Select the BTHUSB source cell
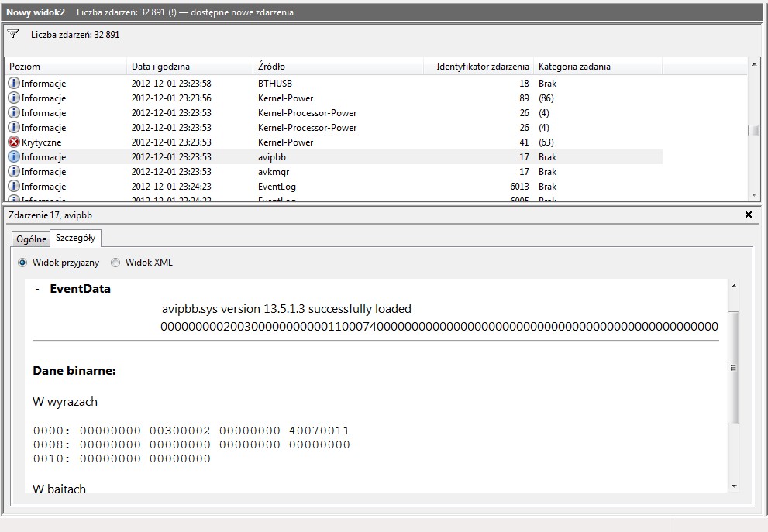The width and height of the screenshot is (768, 532). tap(275, 83)
